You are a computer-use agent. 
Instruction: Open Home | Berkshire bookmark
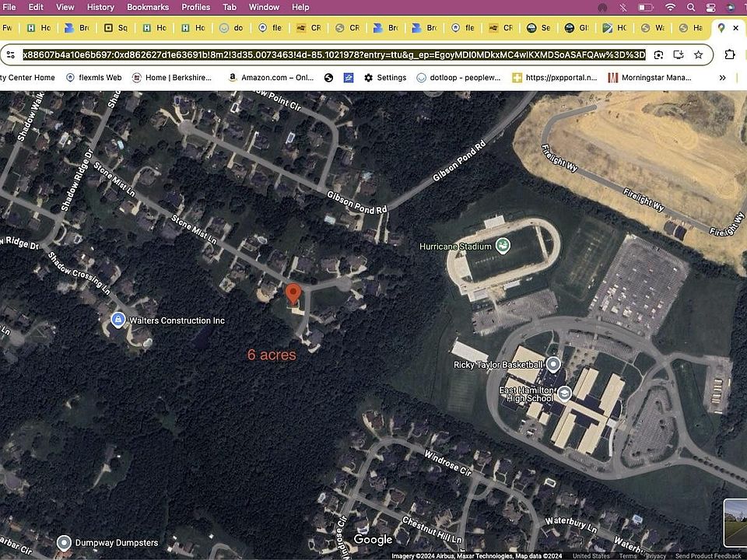point(171,78)
